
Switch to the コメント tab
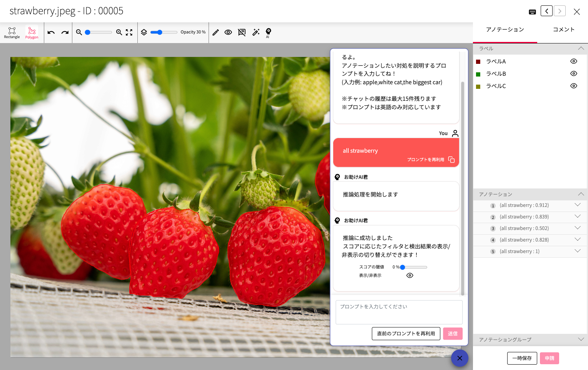[563, 30]
